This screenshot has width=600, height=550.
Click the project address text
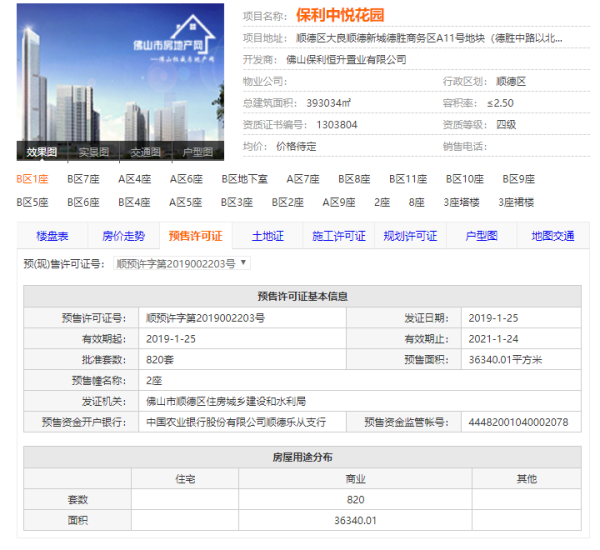(x=429, y=38)
